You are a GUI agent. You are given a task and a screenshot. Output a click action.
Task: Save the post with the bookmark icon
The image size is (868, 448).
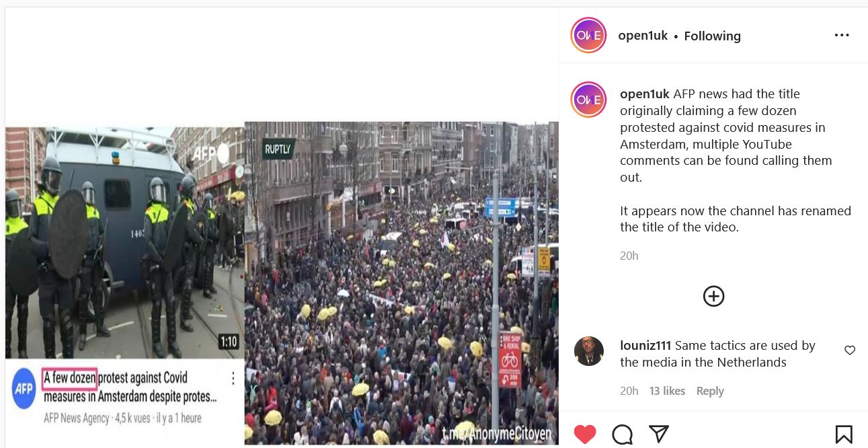pos(844,435)
